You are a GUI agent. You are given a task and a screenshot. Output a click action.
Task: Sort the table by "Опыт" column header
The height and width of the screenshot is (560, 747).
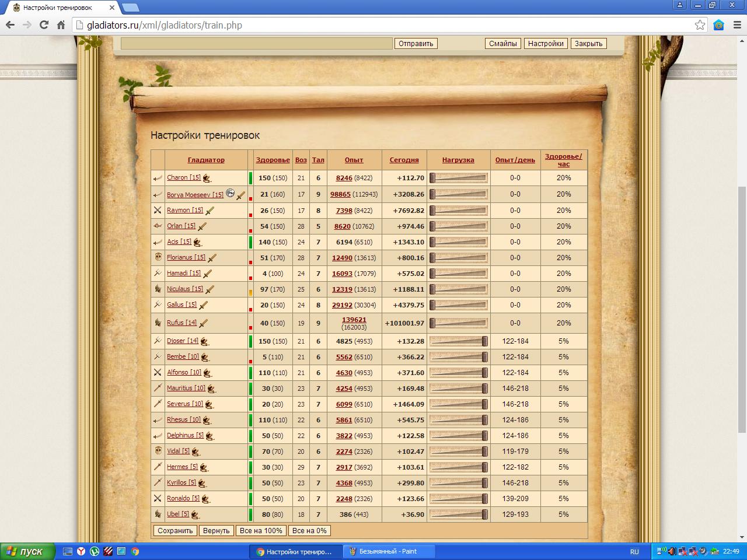[354, 160]
